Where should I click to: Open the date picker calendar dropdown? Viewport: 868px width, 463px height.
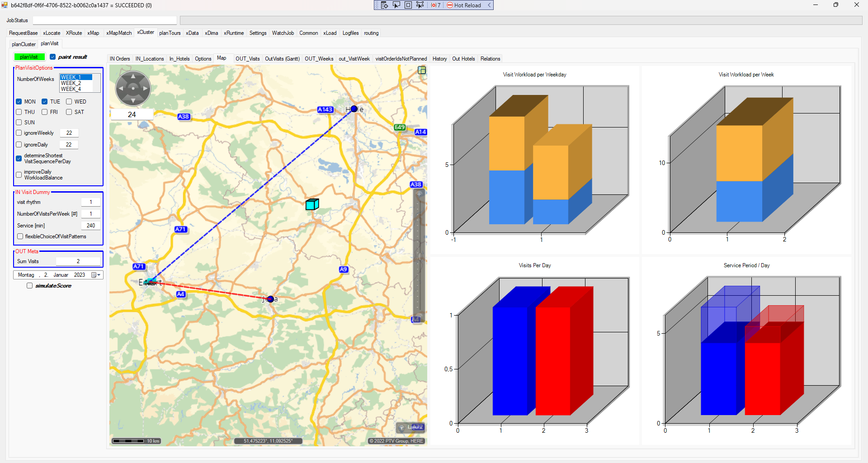pos(96,275)
